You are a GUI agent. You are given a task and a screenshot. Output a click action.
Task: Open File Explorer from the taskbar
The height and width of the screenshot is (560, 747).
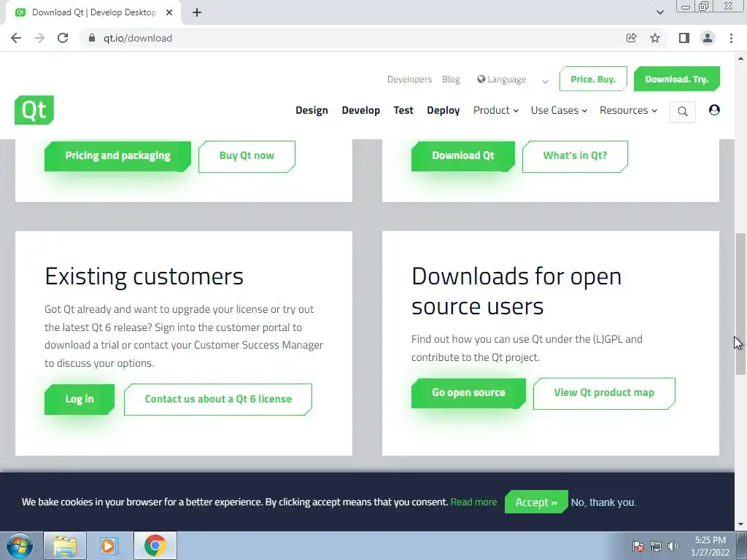[65, 545]
